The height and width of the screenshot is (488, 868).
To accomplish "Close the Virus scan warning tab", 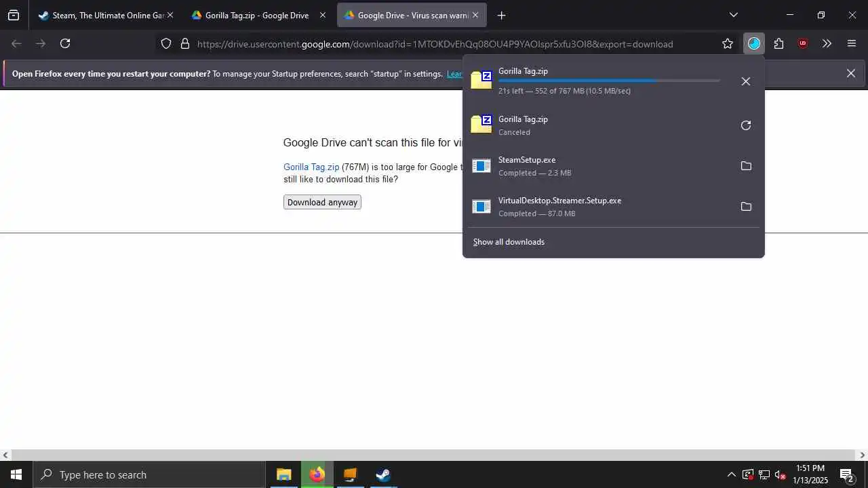I will click(475, 15).
